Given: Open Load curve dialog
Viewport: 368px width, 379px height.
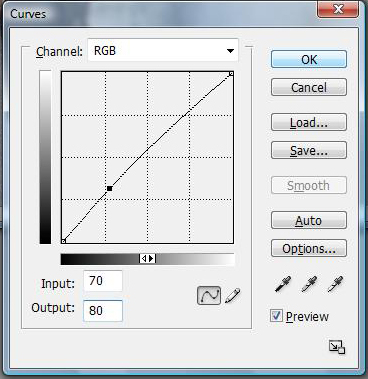Looking at the screenshot, I should tap(309, 122).
